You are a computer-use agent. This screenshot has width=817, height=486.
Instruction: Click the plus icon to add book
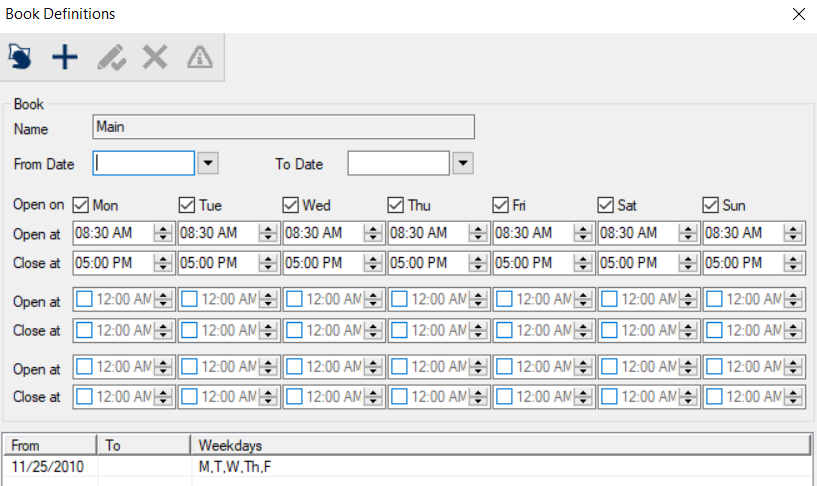pos(65,57)
